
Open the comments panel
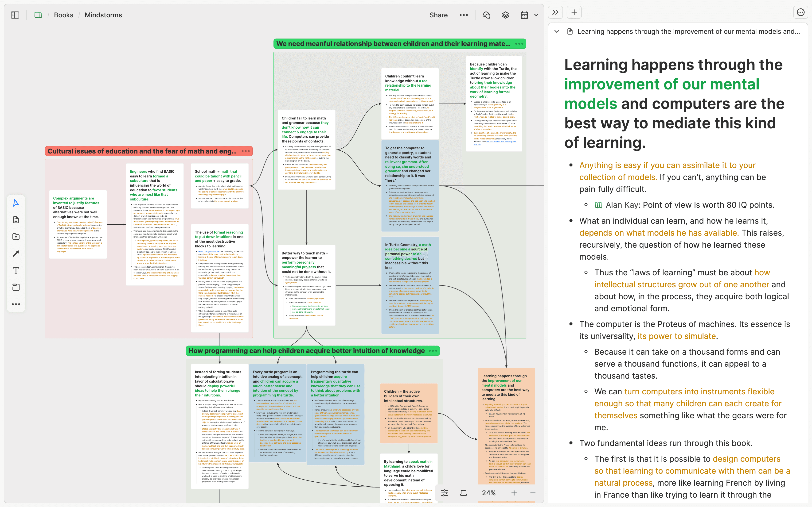487,15
